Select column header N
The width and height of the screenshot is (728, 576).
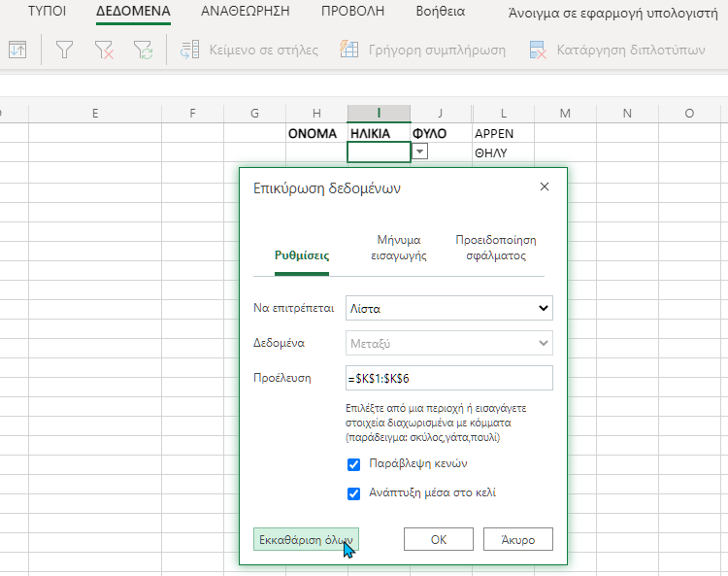coord(627,114)
